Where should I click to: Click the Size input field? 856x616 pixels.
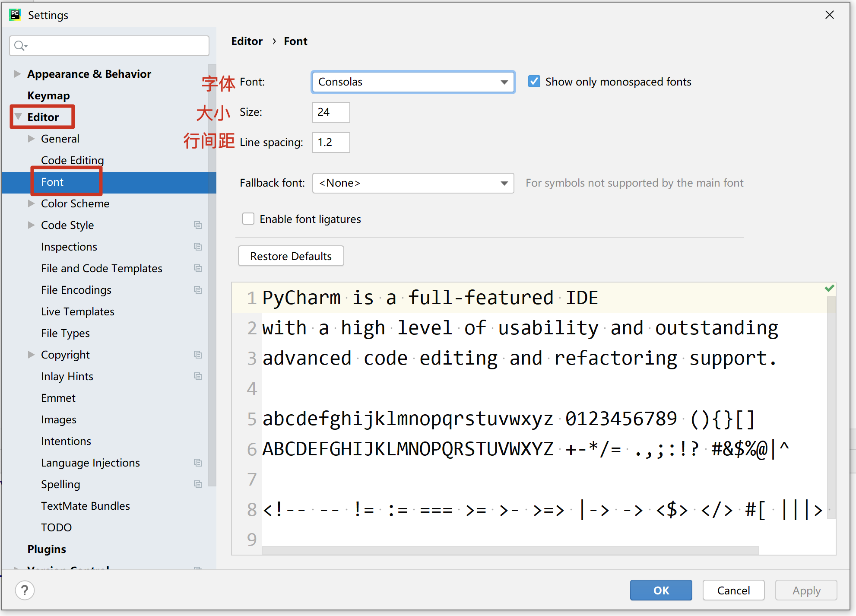331,112
